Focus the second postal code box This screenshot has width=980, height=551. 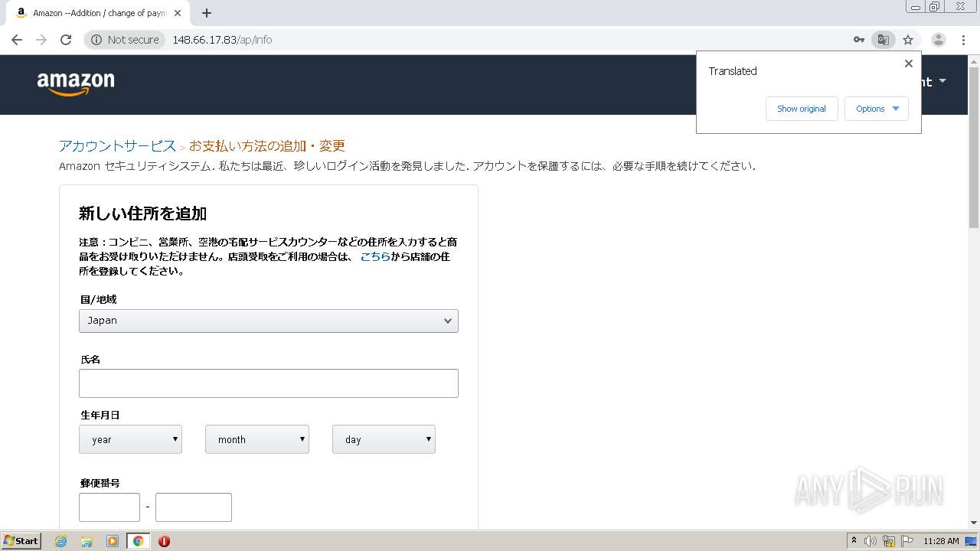point(194,507)
